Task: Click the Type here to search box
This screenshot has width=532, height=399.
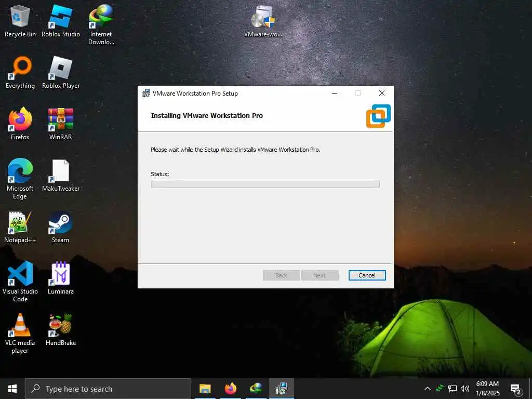Action: pos(108,389)
